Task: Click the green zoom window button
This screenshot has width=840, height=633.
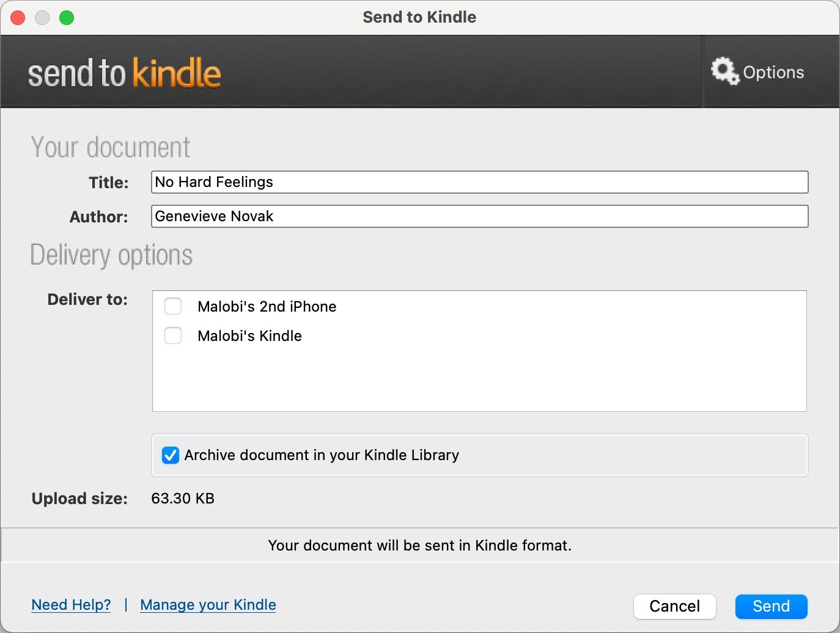Action: point(67,17)
